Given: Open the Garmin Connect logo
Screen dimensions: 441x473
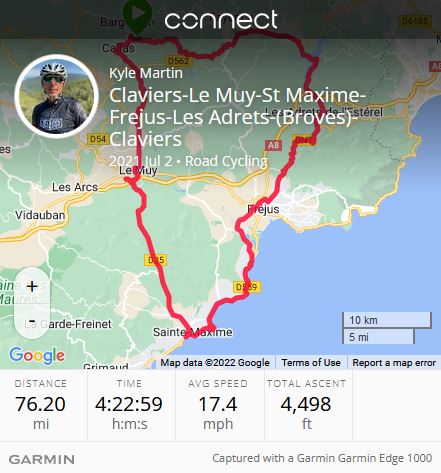Looking at the screenshot, I should [221, 20].
